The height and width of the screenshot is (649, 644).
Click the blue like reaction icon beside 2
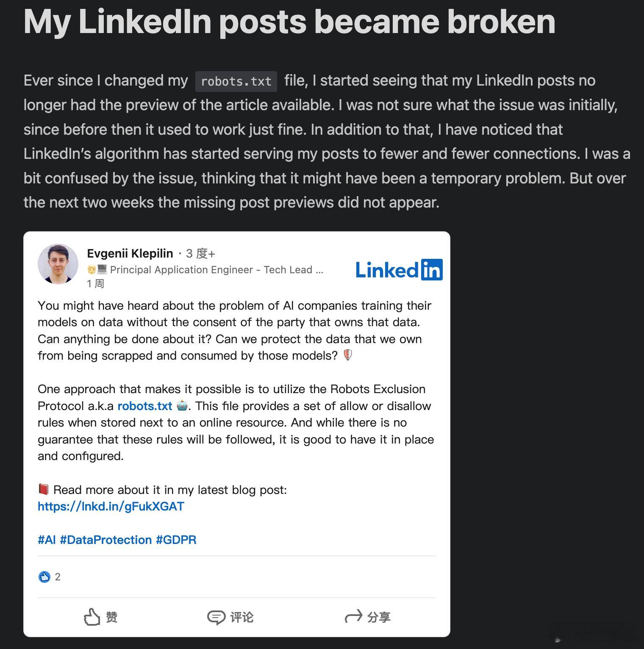click(44, 577)
